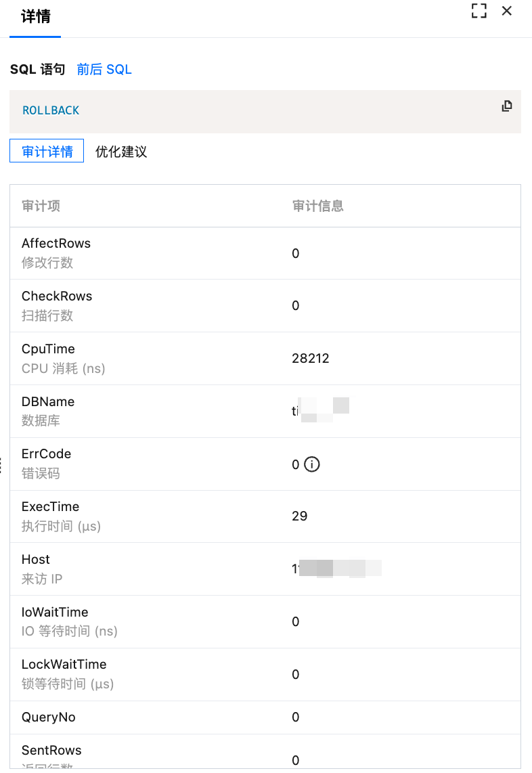This screenshot has width=532, height=773.
Task: Click the CpuTime value 28212
Action: (x=311, y=359)
